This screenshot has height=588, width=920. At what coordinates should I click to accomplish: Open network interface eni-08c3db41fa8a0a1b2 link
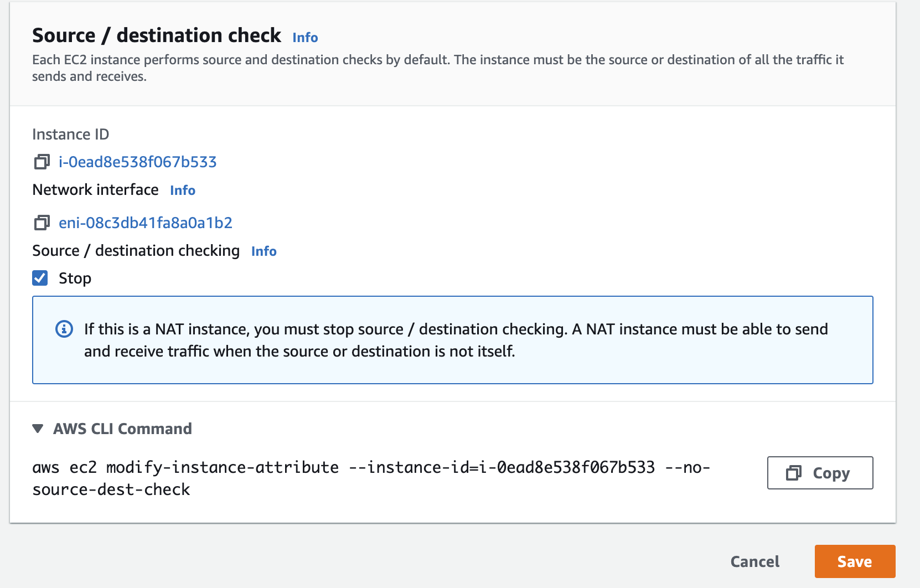145,223
